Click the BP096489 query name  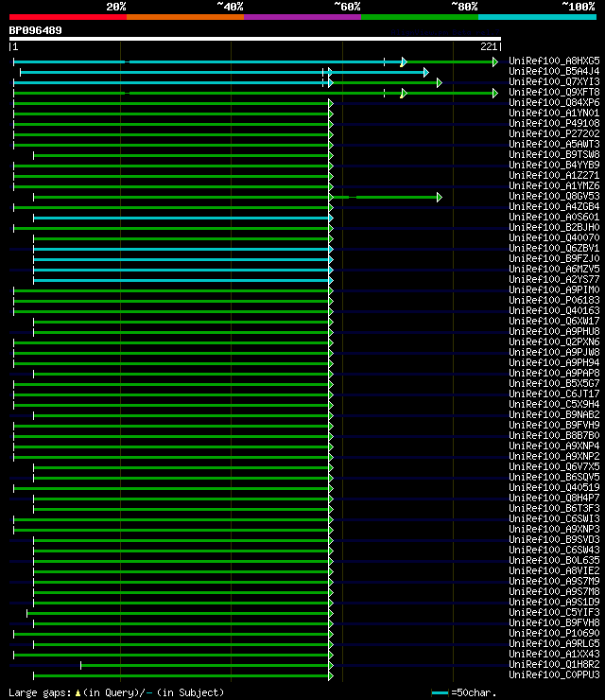[x=35, y=30]
